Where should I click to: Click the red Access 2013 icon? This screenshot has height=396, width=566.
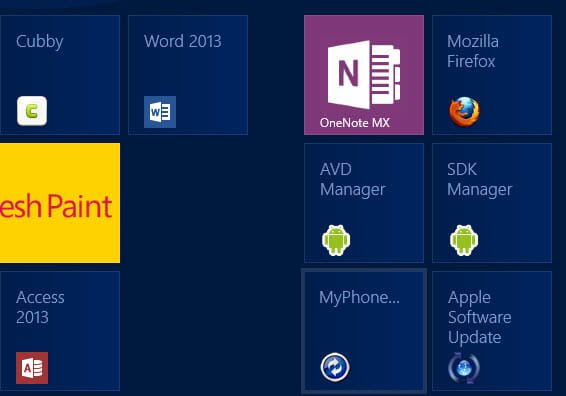[32, 368]
